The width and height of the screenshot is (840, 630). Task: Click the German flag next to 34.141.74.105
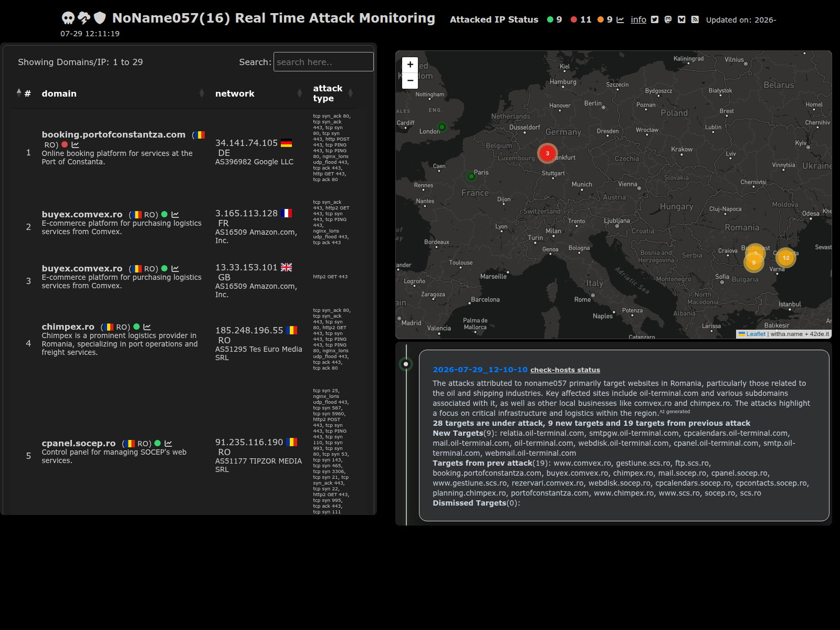(x=286, y=143)
